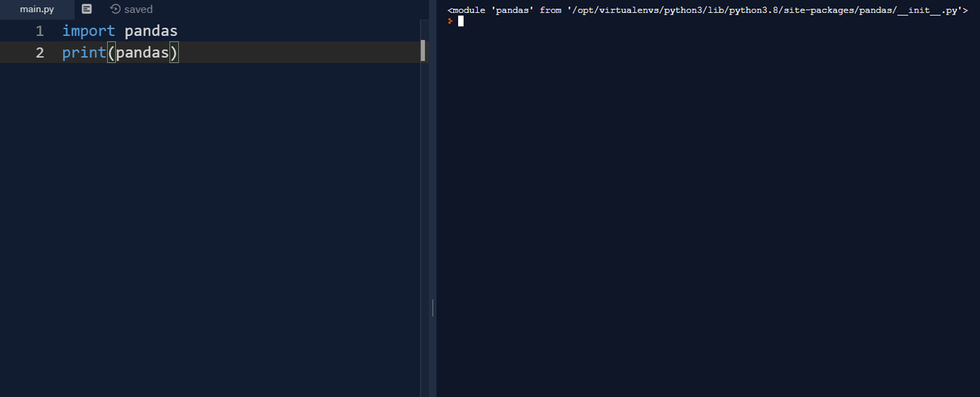Click the pane splitter handle between editor and console
The width and height of the screenshot is (980, 397).
(x=433, y=308)
